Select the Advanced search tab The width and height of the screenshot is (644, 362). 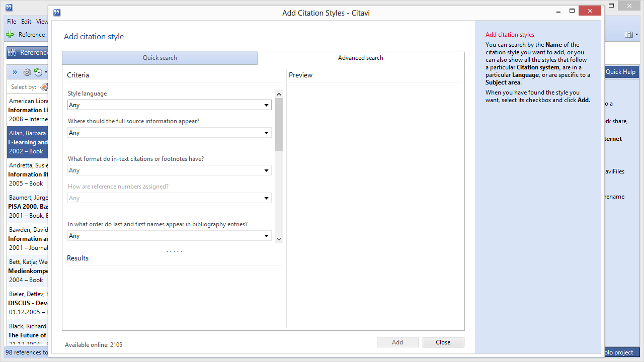tap(360, 57)
